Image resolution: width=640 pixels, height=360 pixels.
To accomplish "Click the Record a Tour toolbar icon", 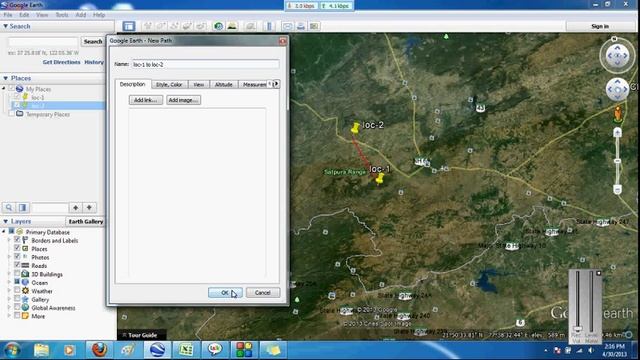I will click(x=201, y=26).
